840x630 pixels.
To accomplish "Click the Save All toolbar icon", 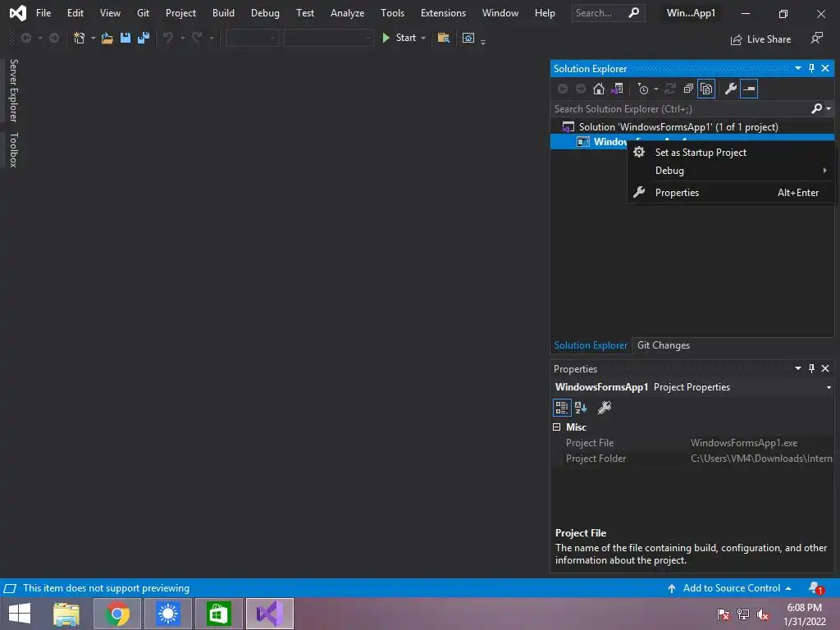I will pyautogui.click(x=144, y=38).
